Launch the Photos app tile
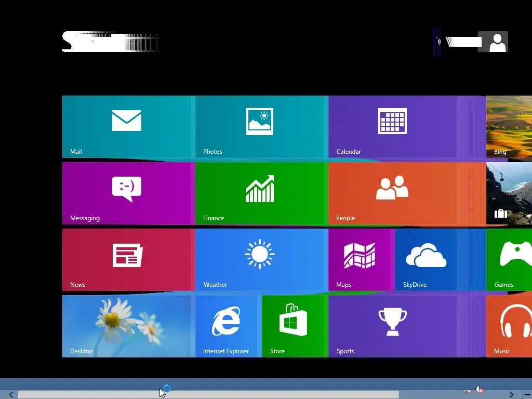The image size is (532, 399). click(x=260, y=127)
